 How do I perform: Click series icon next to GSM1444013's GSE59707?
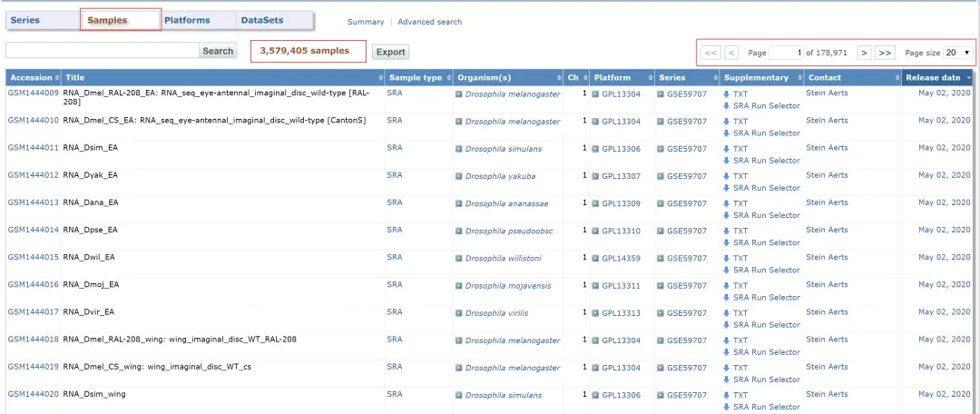coord(661,203)
